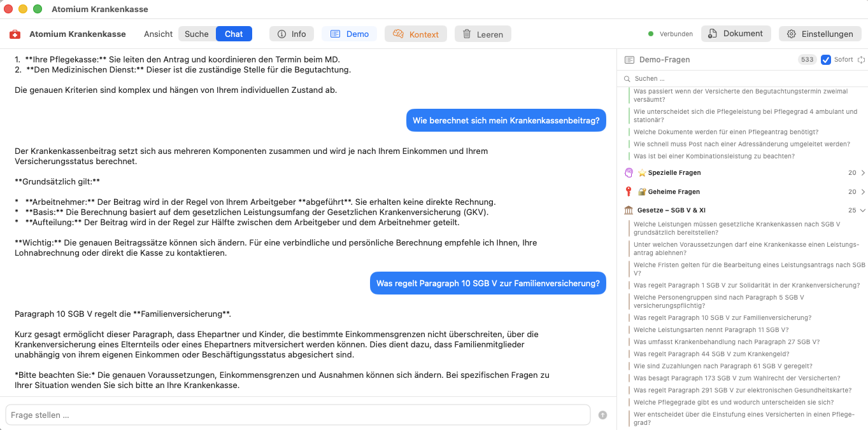Select question about Pflegegrad 4 ambulant und stationär
Image resolution: width=868 pixels, height=430 pixels.
(x=746, y=116)
